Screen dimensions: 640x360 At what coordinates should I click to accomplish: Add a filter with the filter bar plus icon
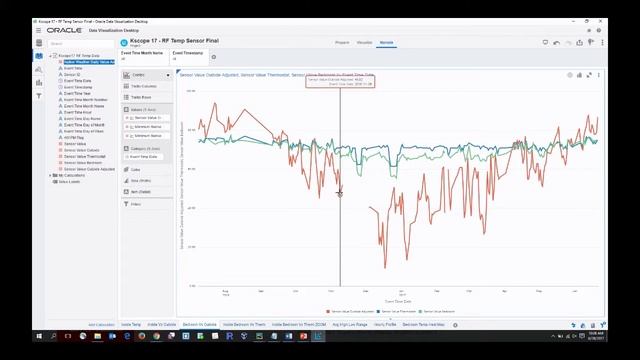(213, 57)
